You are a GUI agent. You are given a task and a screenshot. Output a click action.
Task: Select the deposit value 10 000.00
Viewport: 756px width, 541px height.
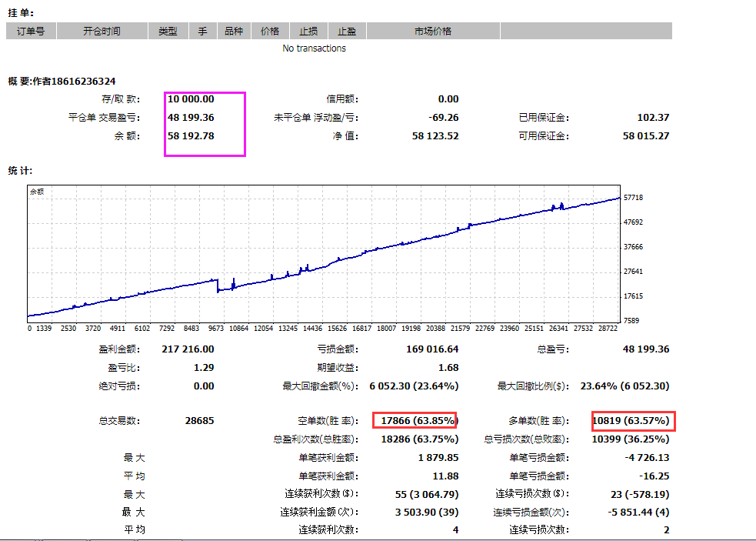(191, 99)
